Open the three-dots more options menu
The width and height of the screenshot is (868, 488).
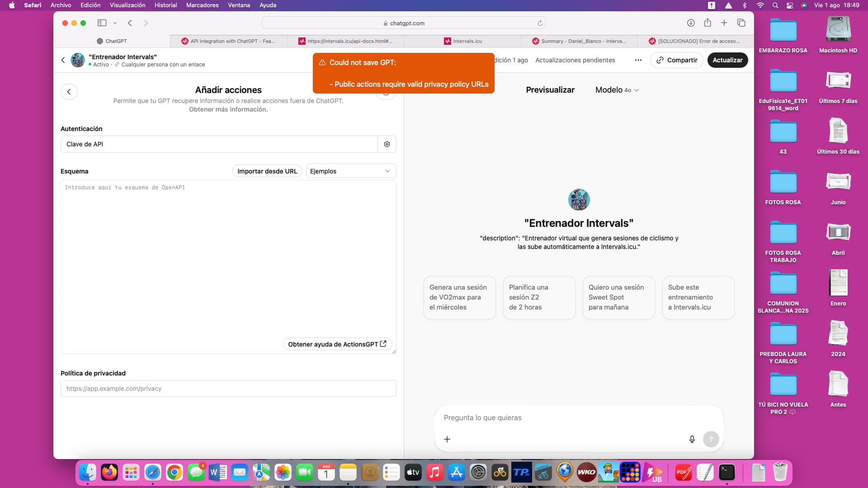[638, 60]
